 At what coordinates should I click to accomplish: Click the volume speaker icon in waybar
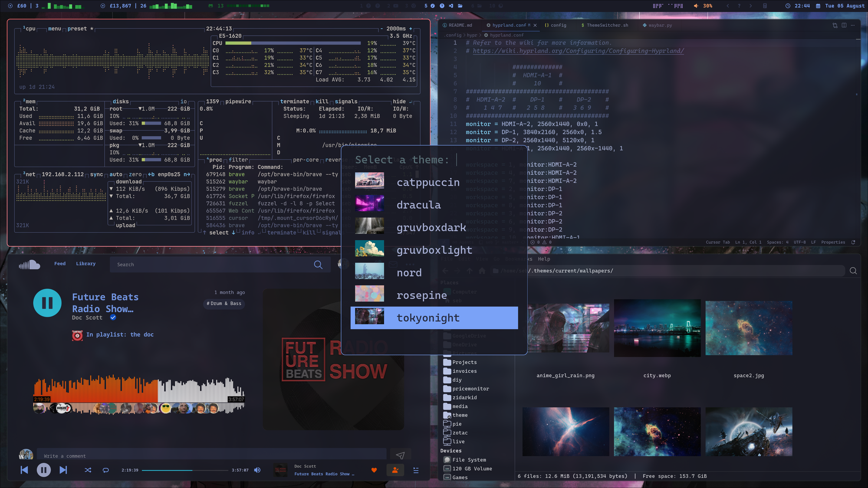pos(696,6)
